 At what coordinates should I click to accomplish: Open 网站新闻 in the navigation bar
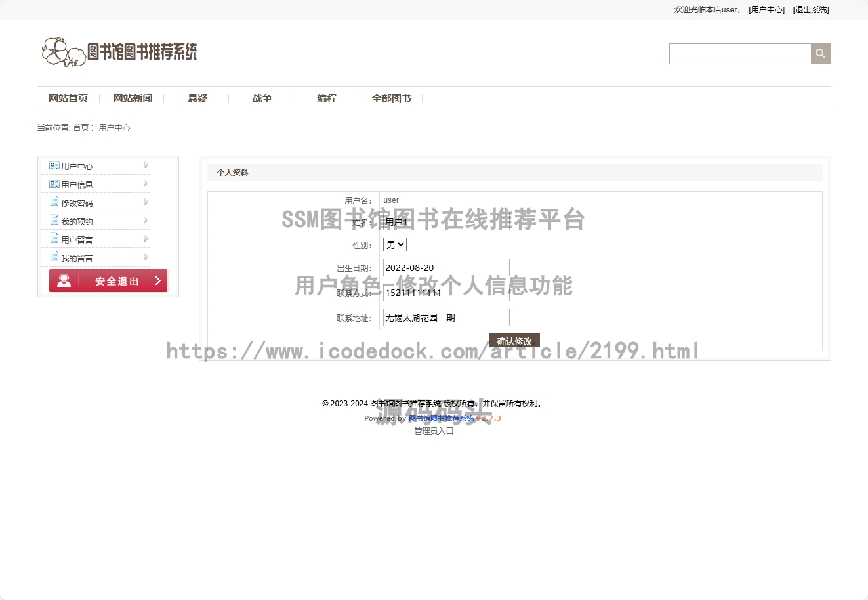click(x=133, y=98)
